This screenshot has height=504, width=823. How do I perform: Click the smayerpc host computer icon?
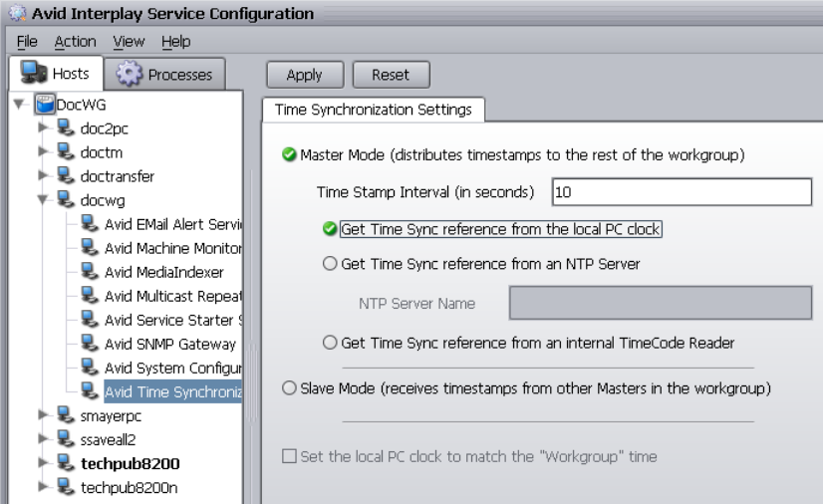(66, 415)
